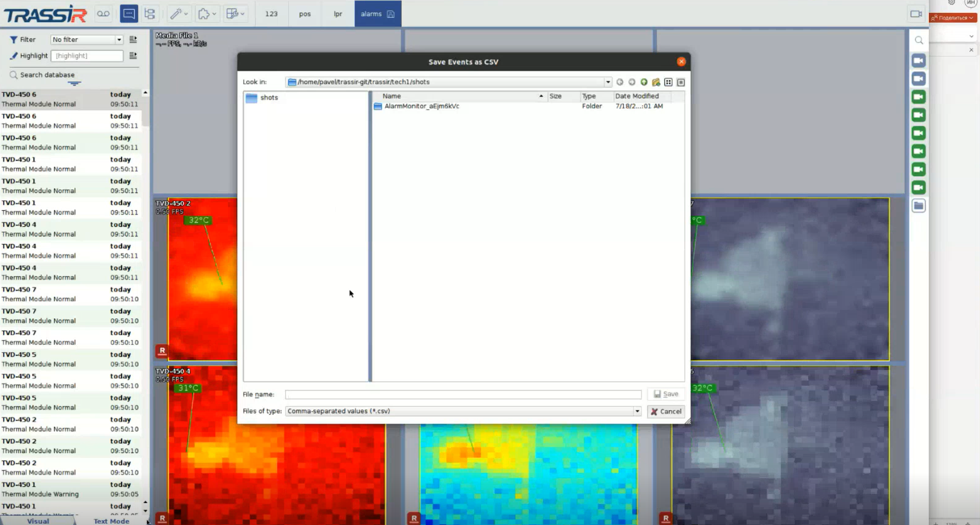Screen dimensions: 980x525
Task: Switch to the pos tab
Action: 305,14
